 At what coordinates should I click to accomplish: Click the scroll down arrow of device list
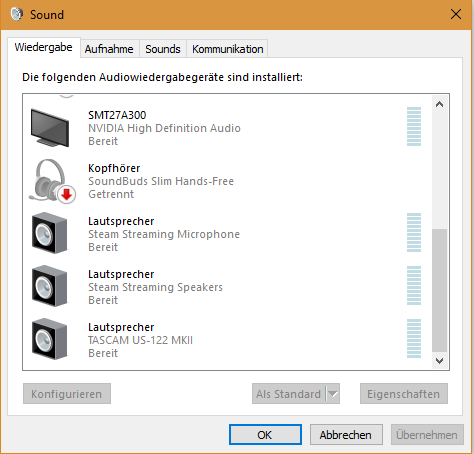coord(439,361)
